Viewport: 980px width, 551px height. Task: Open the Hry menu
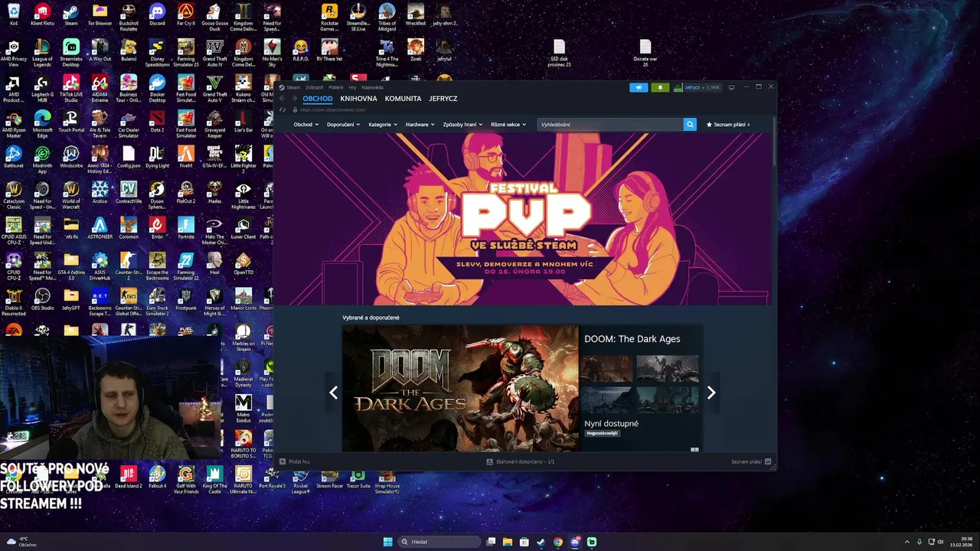[x=352, y=87]
